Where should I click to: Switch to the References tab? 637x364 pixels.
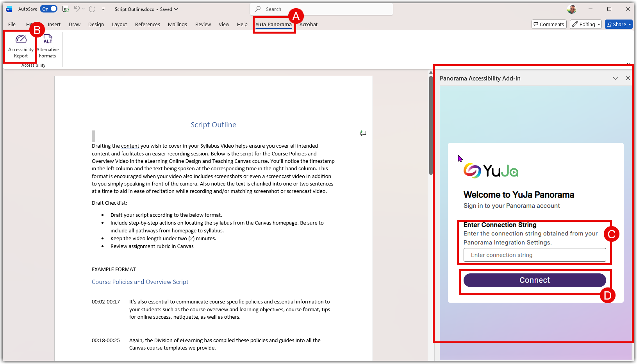147,24
